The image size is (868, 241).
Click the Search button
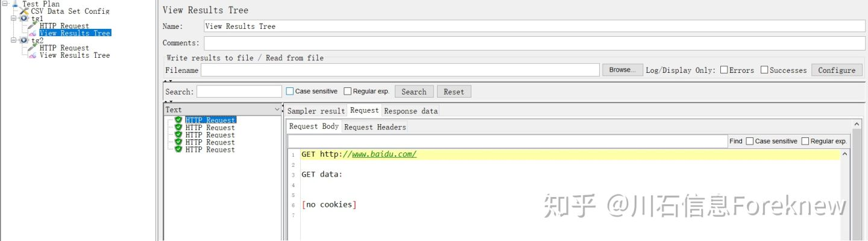tap(414, 92)
